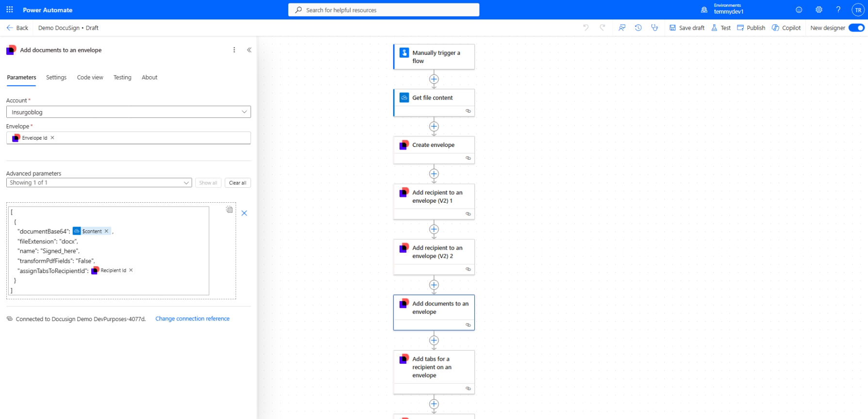
Task: Click into the Envelope input field
Action: click(129, 138)
